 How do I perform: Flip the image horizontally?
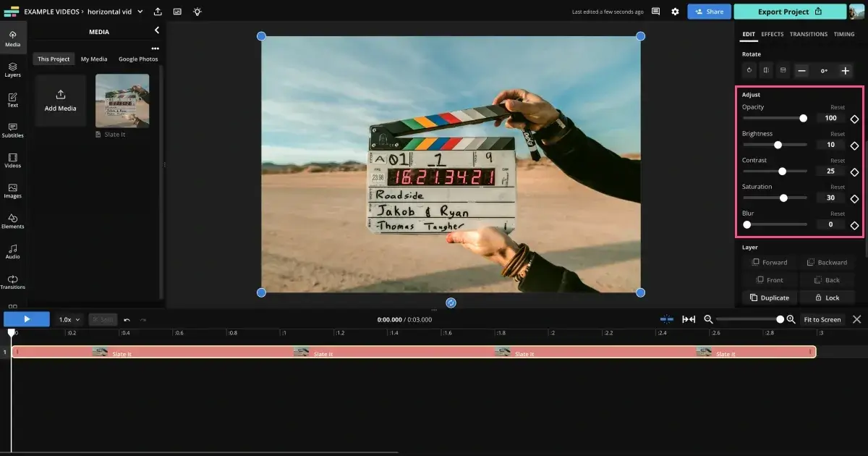[765, 70]
